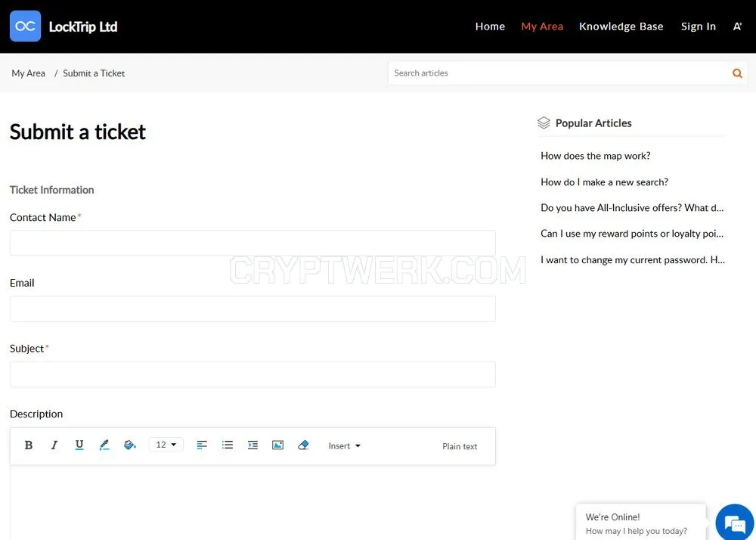Click Sign In in top navigation
Viewport: 756px width, 540px height.
coord(698,26)
